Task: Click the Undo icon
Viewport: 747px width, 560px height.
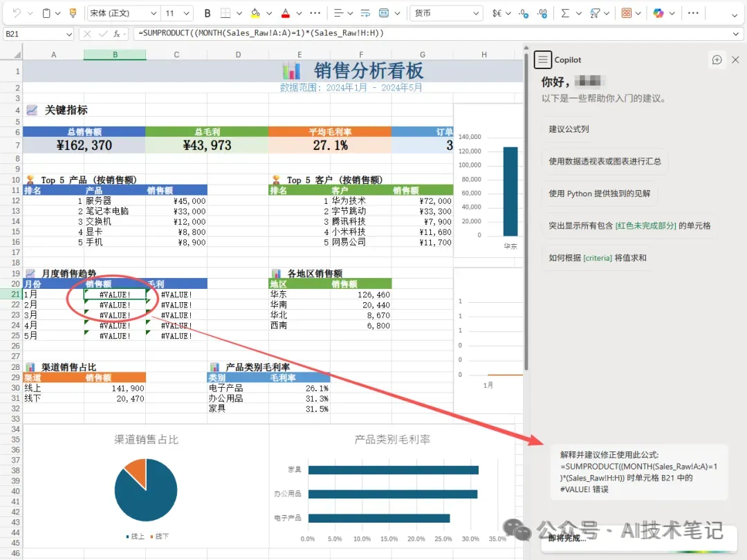Action: click(17, 13)
